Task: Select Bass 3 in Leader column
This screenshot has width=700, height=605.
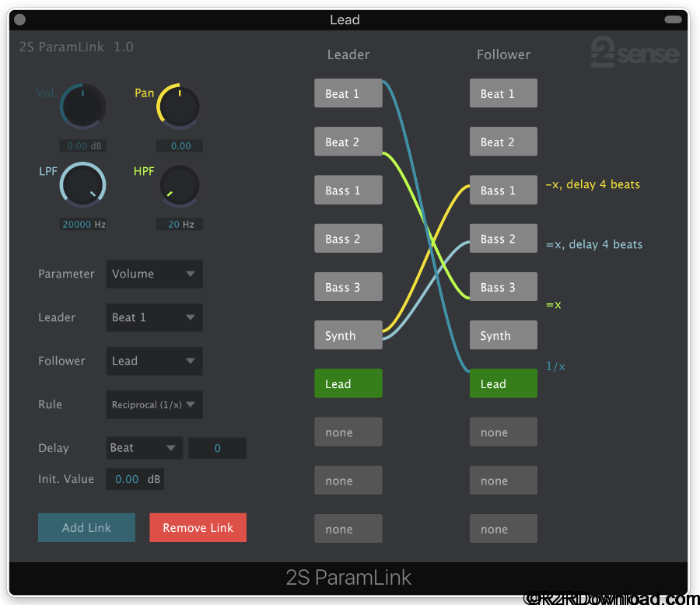Action: pyautogui.click(x=348, y=287)
